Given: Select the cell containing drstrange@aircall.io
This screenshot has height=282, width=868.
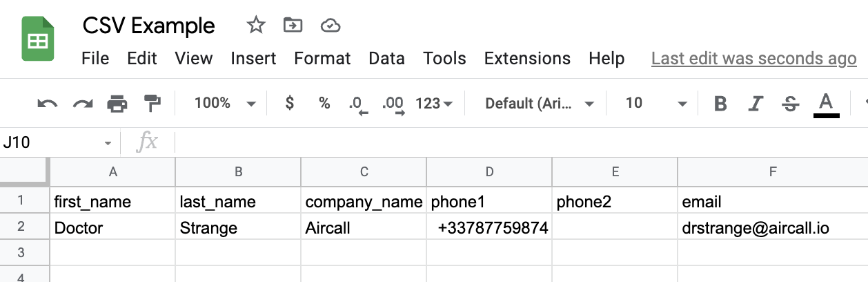Looking at the screenshot, I should pyautogui.click(x=773, y=227).
